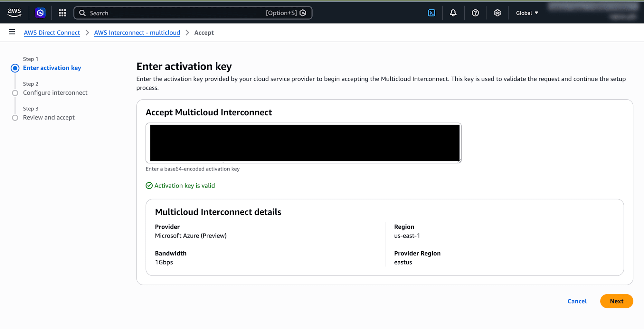Viewport: 644px width, 329px height.
Task: Open the account menu at top right
Action: coord(593,12)
